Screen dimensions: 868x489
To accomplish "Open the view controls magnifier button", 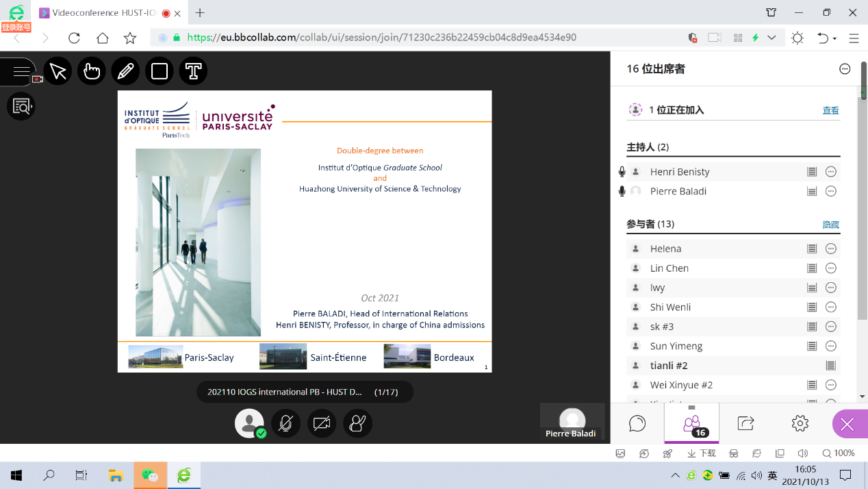I will click(x=21, y=106).
